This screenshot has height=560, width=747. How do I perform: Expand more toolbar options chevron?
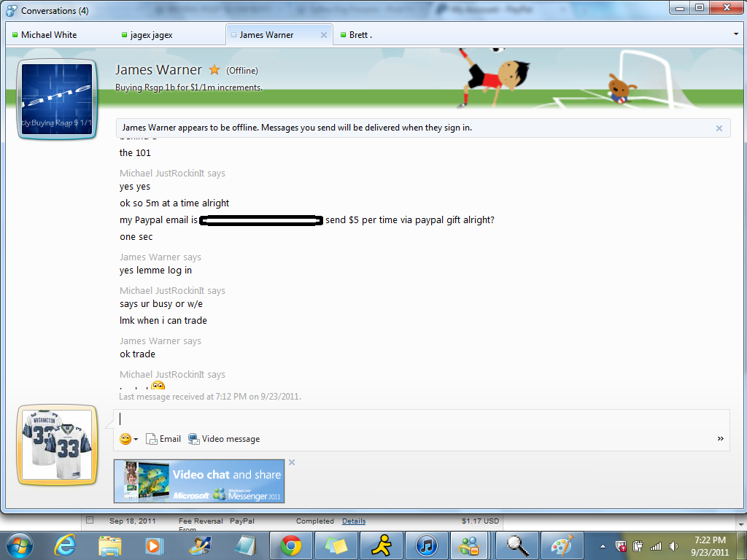coord(720,438)
